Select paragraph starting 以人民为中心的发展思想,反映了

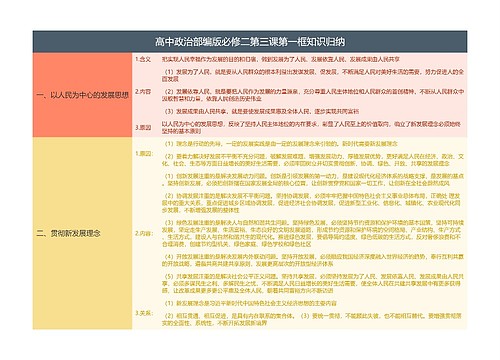tap(311, 128)
